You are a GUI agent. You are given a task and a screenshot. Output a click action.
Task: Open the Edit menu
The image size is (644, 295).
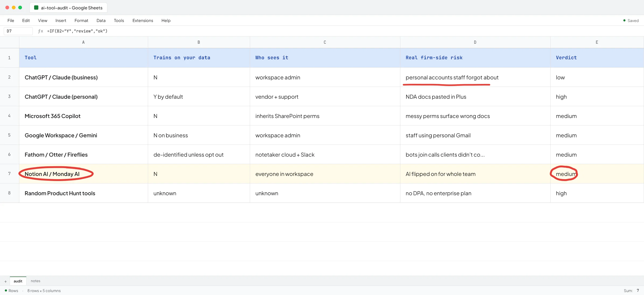coord(26,21)
